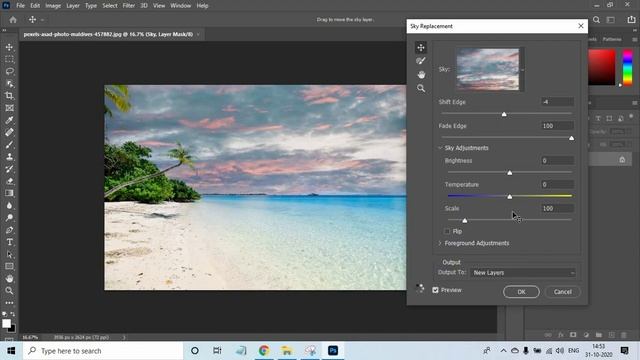Screen dimensions: 640x360
Task: Select the Path Selection tool
Action: pos(9,254)
